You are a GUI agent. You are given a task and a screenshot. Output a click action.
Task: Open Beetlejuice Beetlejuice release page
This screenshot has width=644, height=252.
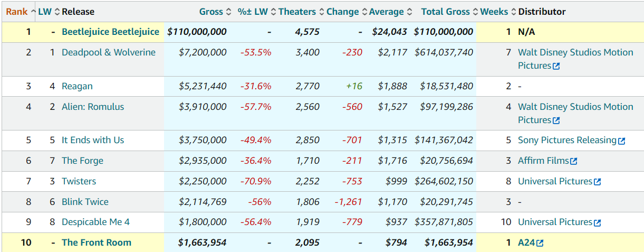(110, 32)
